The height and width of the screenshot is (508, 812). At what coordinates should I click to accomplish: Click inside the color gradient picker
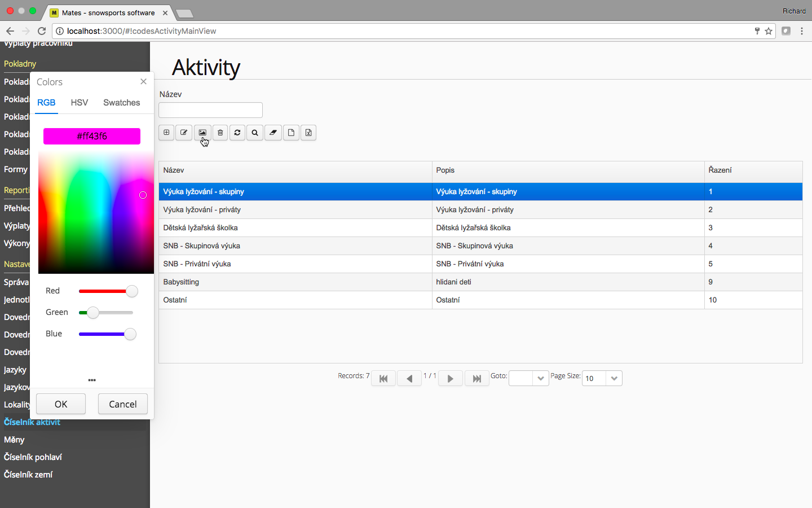[96, 213]
